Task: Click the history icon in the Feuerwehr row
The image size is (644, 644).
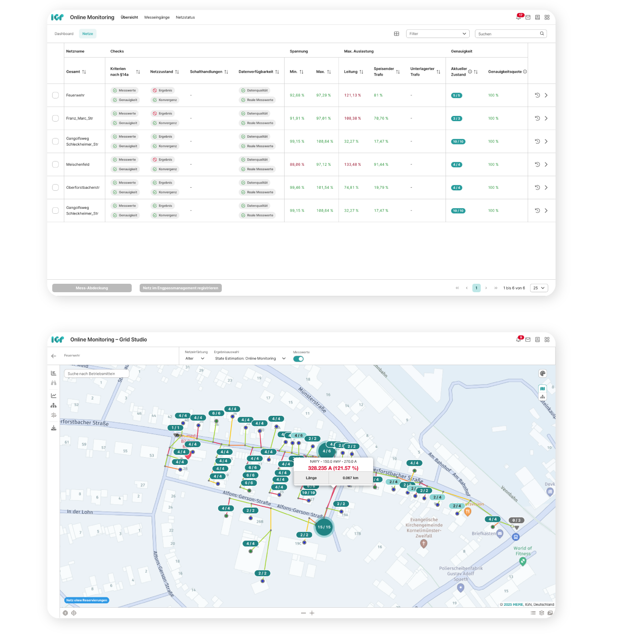Action: (x=537, y=95)
